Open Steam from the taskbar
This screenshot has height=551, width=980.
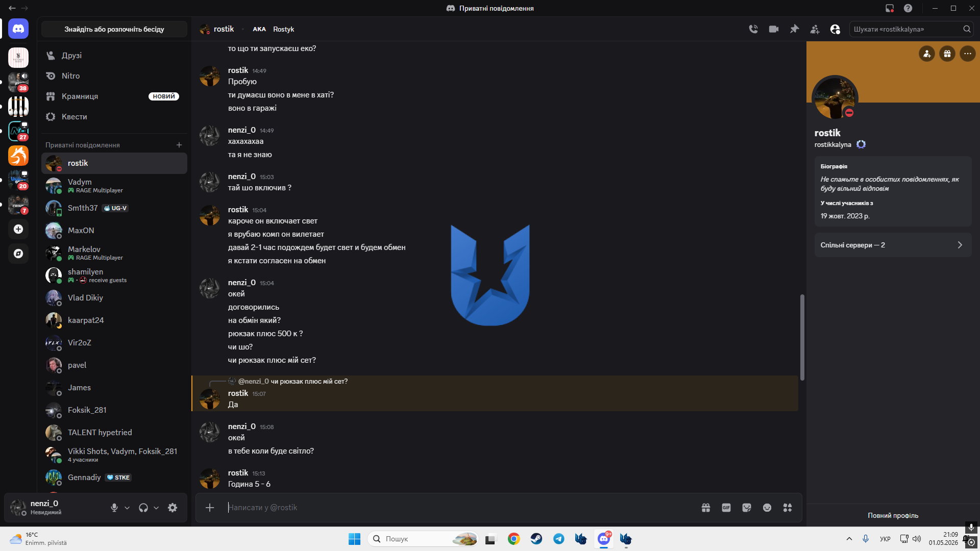pyautogui.click(x=536, y=539)
